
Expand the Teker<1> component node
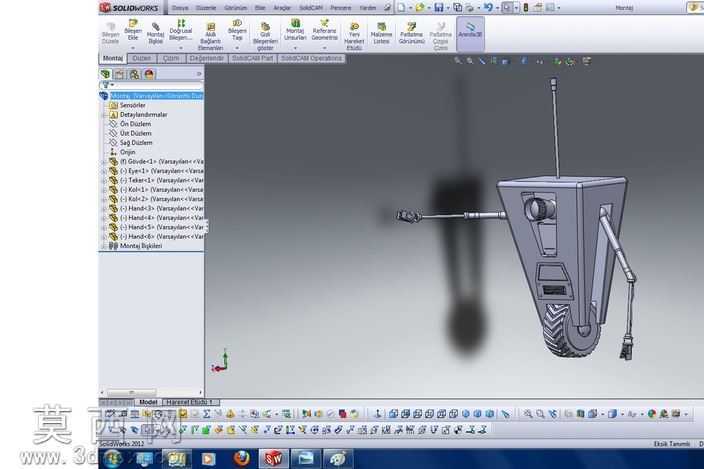click(104, 180)
